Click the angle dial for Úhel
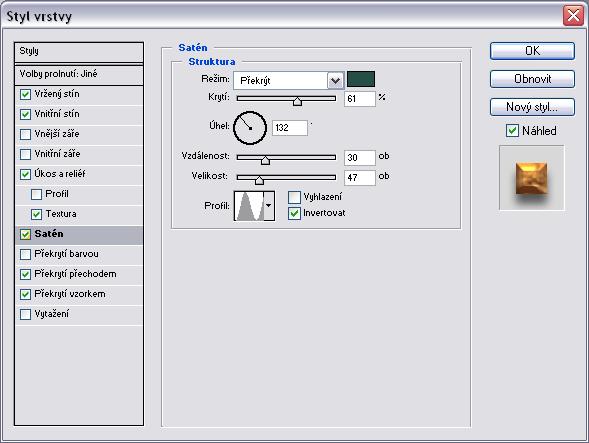589x443 pixels. [250, 128]
